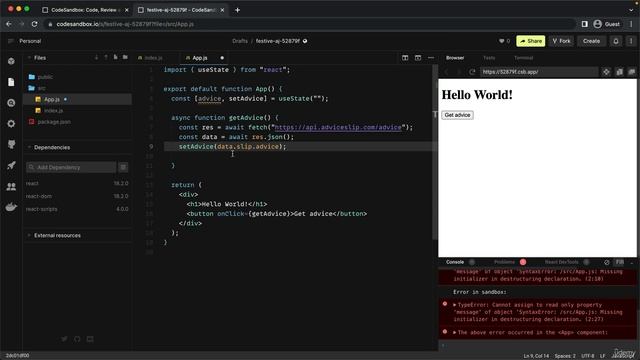Open the console Filter dropdown

point(620,262)
